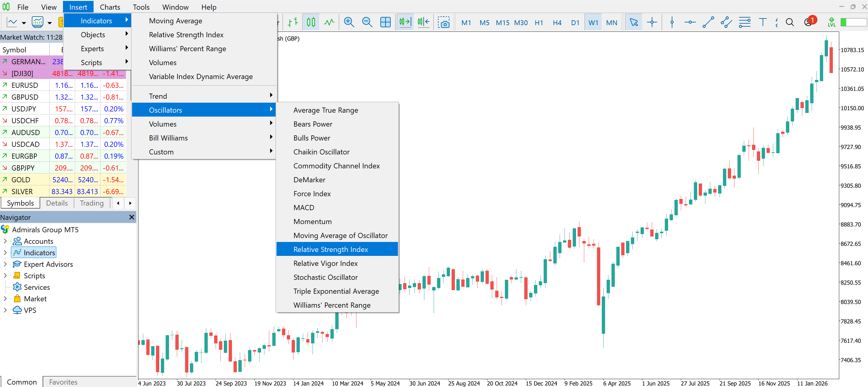Select GOLD row in Market Watch
868x387 pixels.
(x=63, y=180)
